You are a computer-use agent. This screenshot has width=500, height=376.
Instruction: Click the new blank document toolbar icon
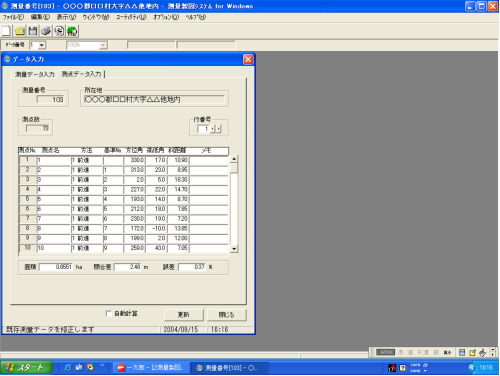coord(6,31)
